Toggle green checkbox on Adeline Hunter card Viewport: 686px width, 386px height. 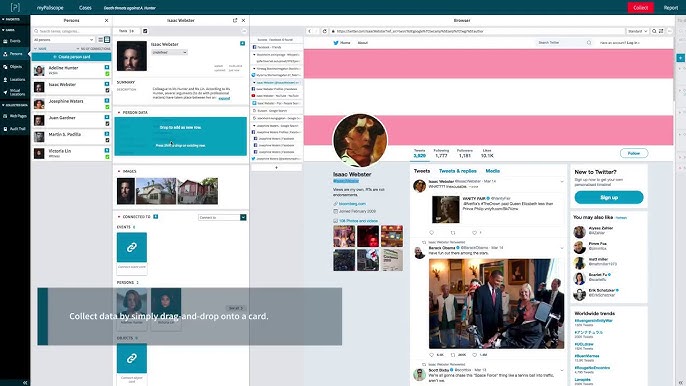107,74
